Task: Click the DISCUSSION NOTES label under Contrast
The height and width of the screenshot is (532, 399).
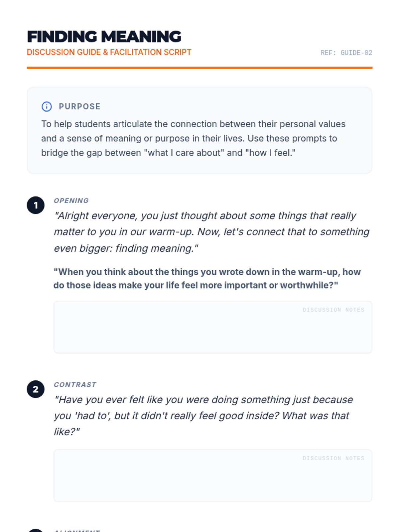Action: (333, 459)
